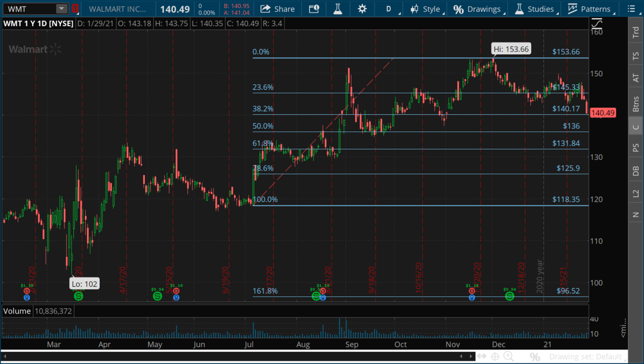Click the 61.8% Fibonacci level label

263,144
